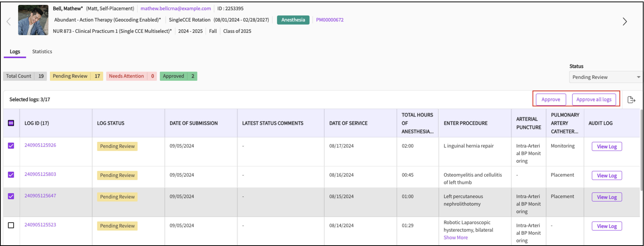Check the box for log 240905125523
Image resolution: width=644 pixels, height=246 pixels.
click(11, 225)
